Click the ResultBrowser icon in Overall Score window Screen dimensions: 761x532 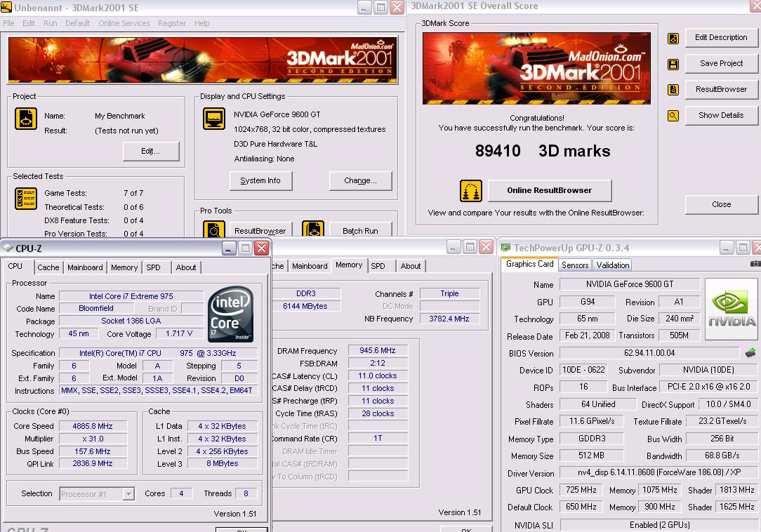point(673,90)
